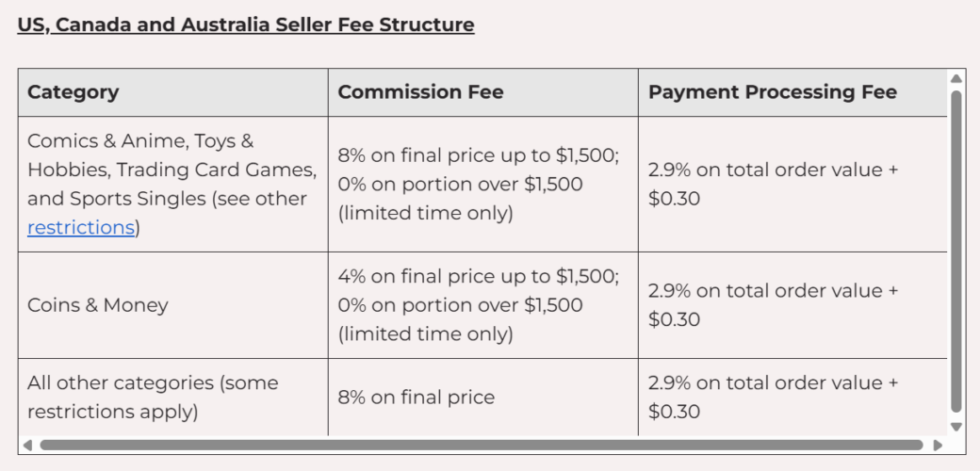Image resolution: width=980 pixels, height=471 pixels.
Task: Click the horizontal scrollbar thumb
Action: [482, 446]
